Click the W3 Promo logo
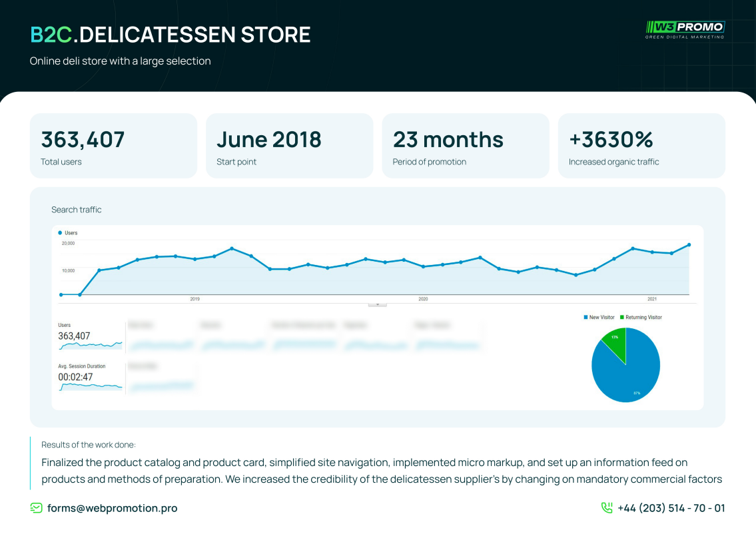This screenshot has width=756, height=536. pos(685,29)
